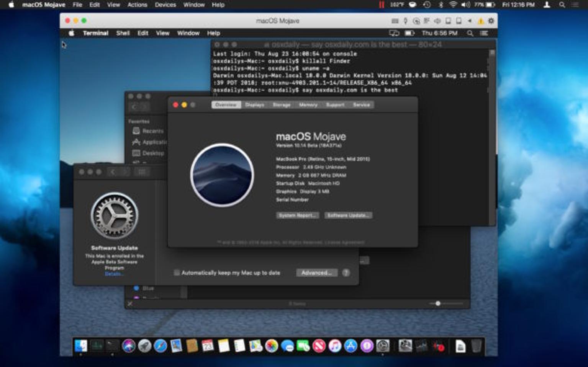The height and width of the screenshot is (367, 588).
Task: Click host volume speaker icon
Action: click(465, 5)
